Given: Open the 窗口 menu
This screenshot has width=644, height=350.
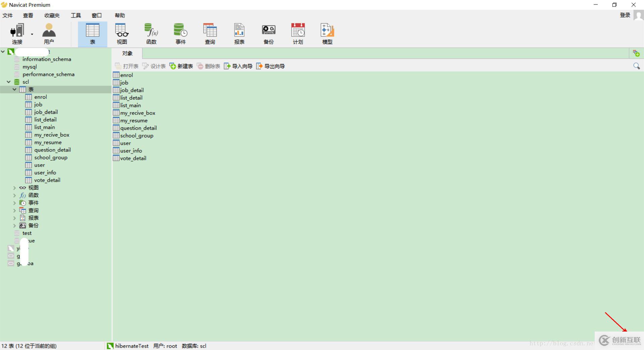Looking at the screenshot, I should click(97, 15).
